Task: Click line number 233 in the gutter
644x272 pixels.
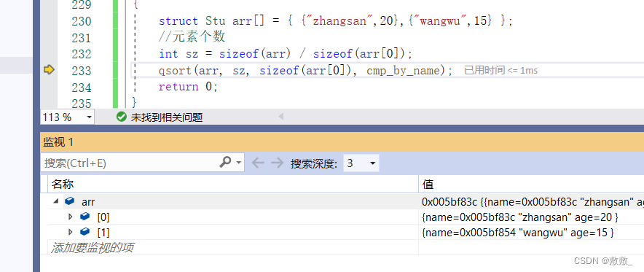Action: [x=82, y=71]
